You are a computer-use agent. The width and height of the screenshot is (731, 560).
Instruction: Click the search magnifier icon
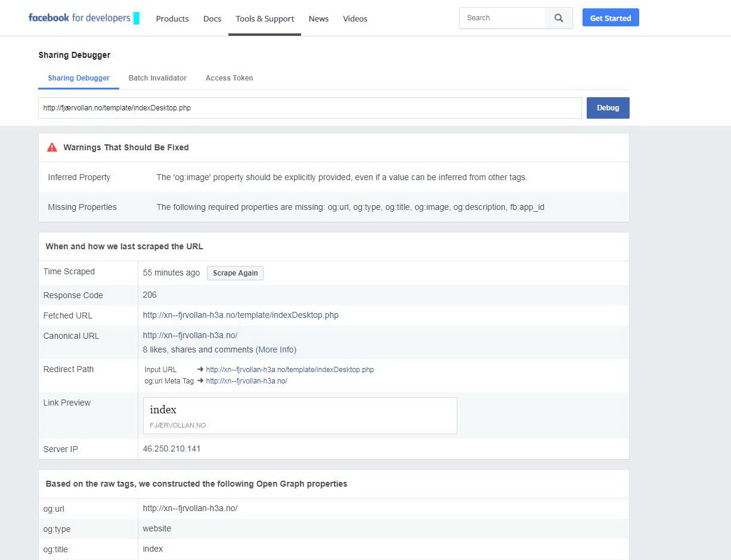[559, 18]
